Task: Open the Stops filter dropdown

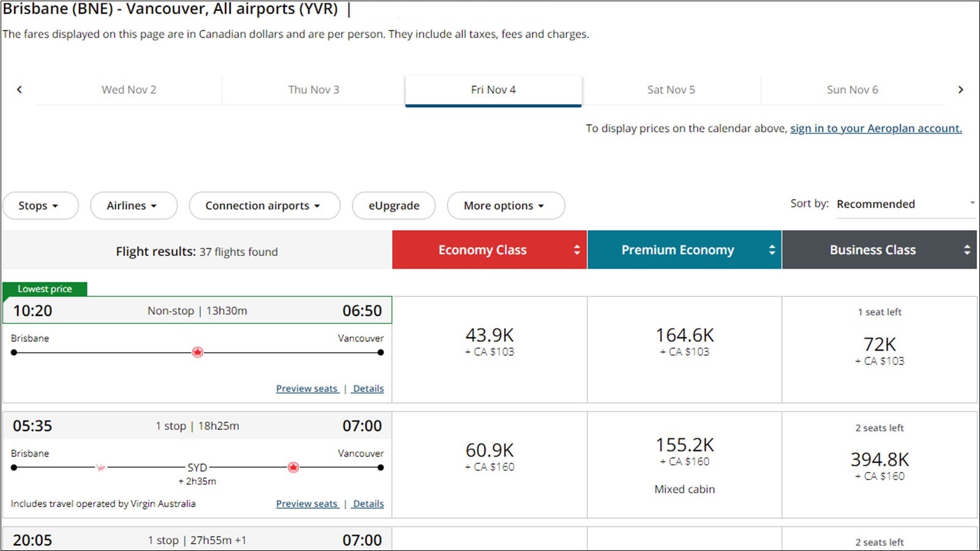Action: pos(40,206)
